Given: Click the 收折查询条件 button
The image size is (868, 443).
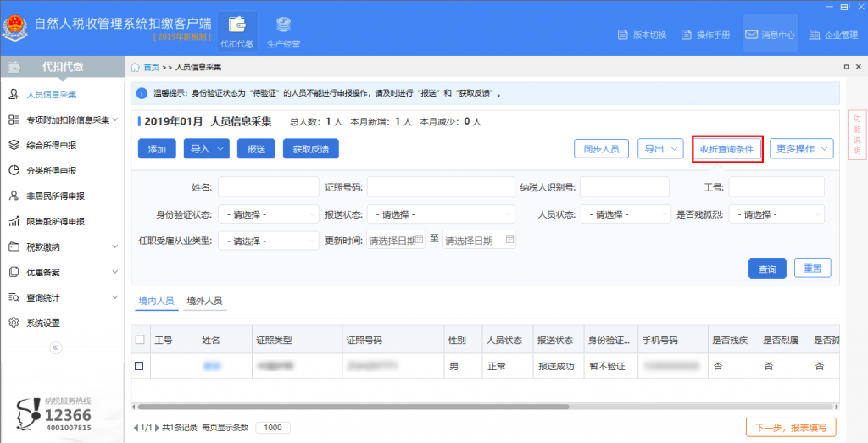Looking at the screenshot, I should (x=726, y=149).
